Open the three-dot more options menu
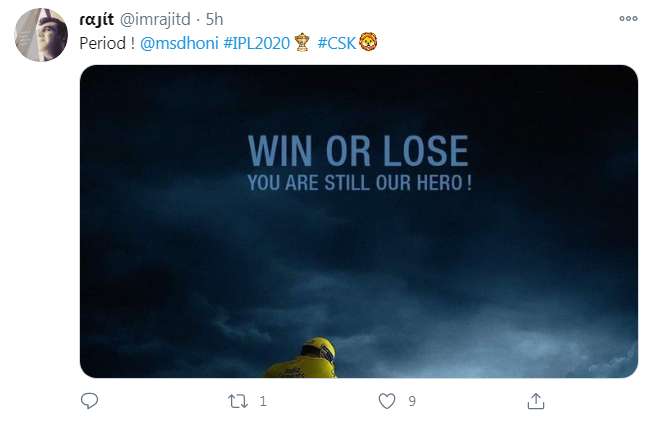Screen dimensions: 648x422 click(628, 19)
